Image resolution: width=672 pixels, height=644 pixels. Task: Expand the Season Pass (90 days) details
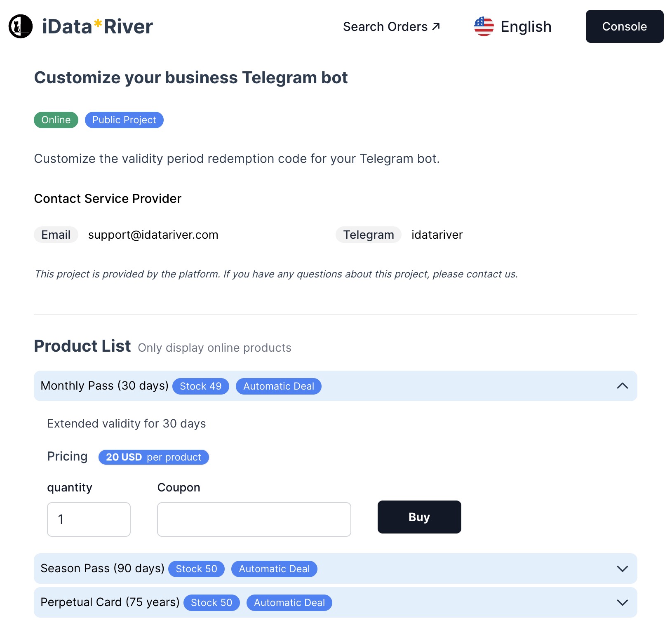(623, 569)
